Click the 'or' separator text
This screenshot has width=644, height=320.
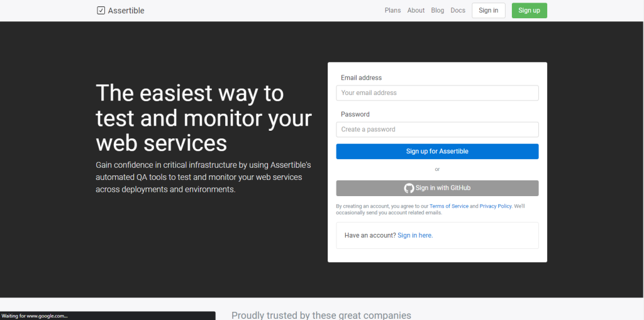click(x=437, y=169)
